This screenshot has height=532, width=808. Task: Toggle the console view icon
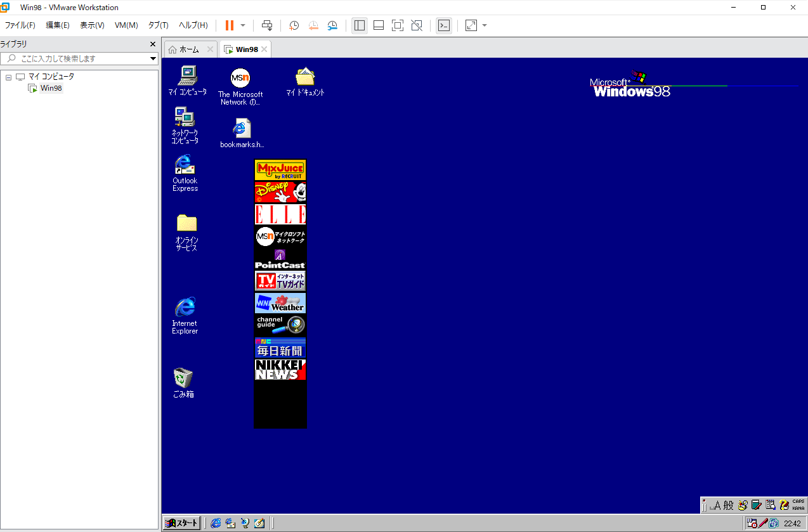(444, 25)
